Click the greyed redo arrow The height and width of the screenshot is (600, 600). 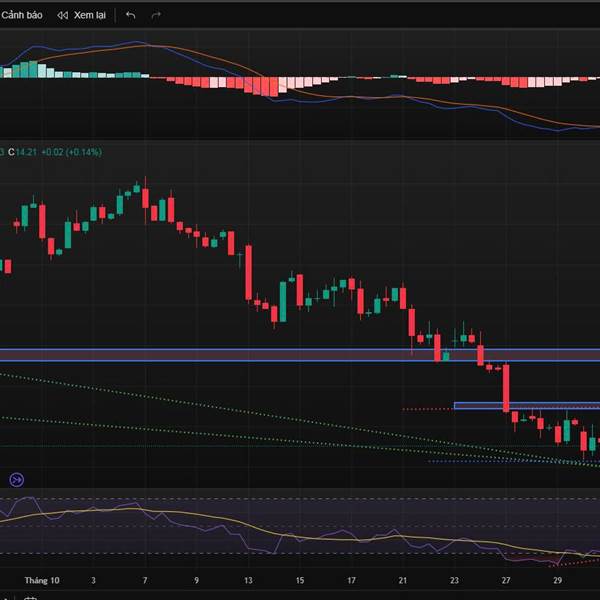tap(156, 15)
